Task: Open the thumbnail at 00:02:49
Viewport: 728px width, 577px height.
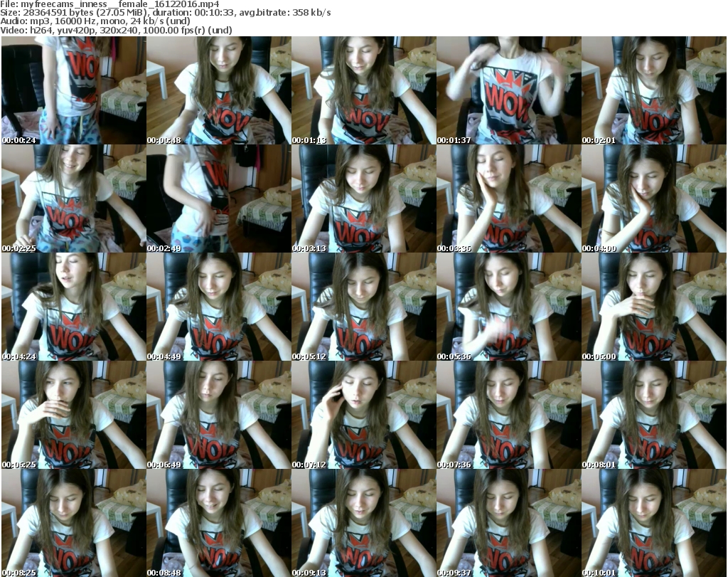Action: (218, 198)
